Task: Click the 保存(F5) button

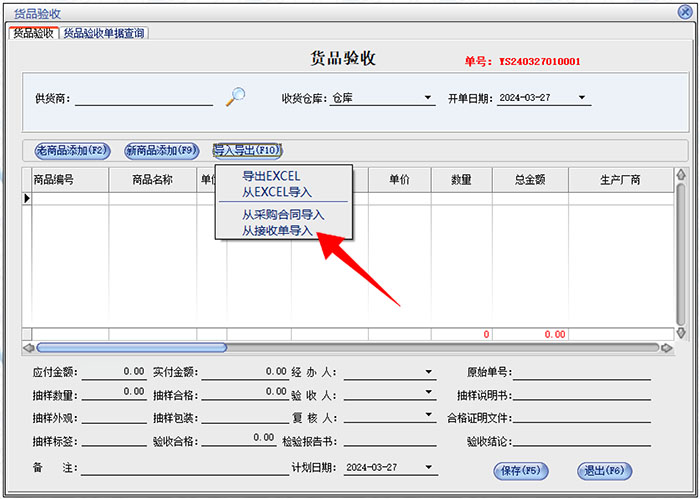Action: click(x=519, y=470)
